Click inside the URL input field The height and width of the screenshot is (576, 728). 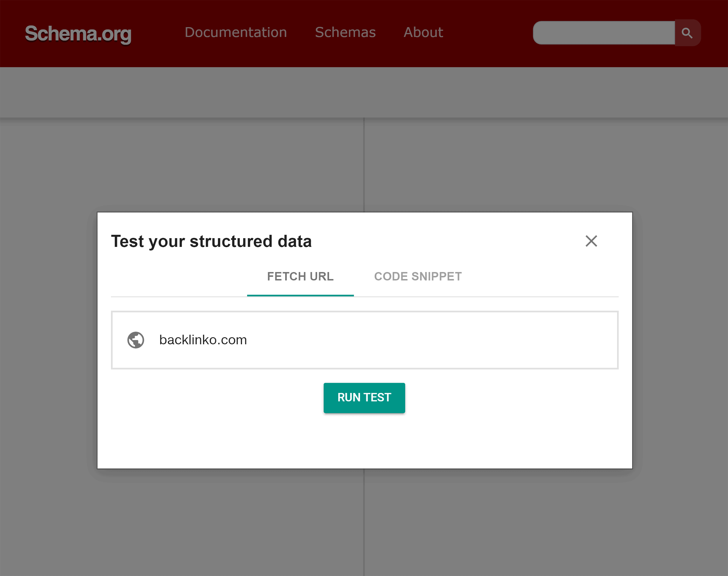point(365,339)
